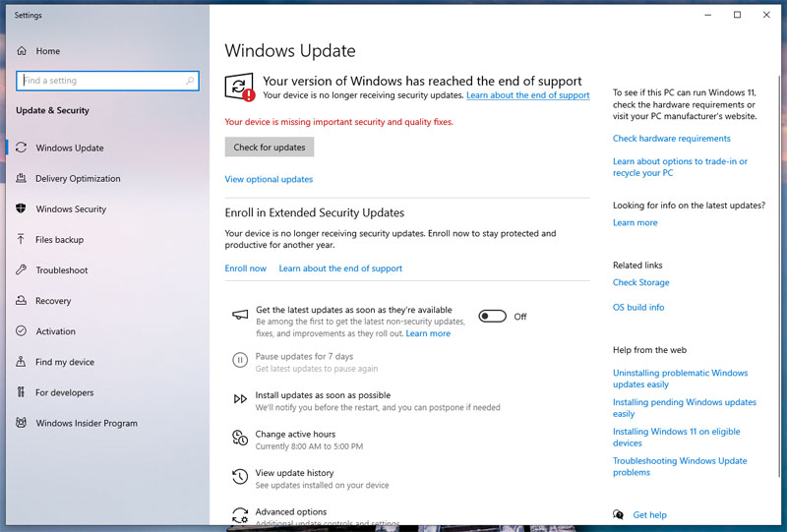This screenshot has height=532, width=787.
Task: Open the Windows Security page
Action: coord(71,208)
